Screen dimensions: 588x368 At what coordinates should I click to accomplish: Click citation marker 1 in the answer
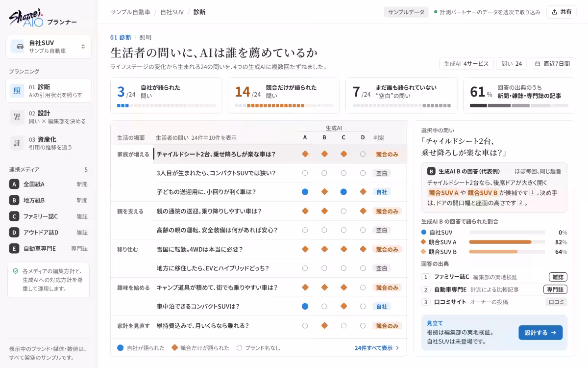point(533,192)
